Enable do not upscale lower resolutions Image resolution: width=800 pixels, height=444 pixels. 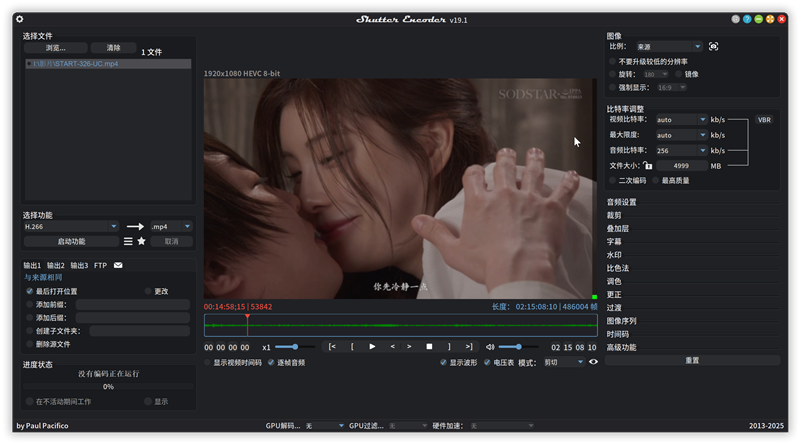point(613,61)
